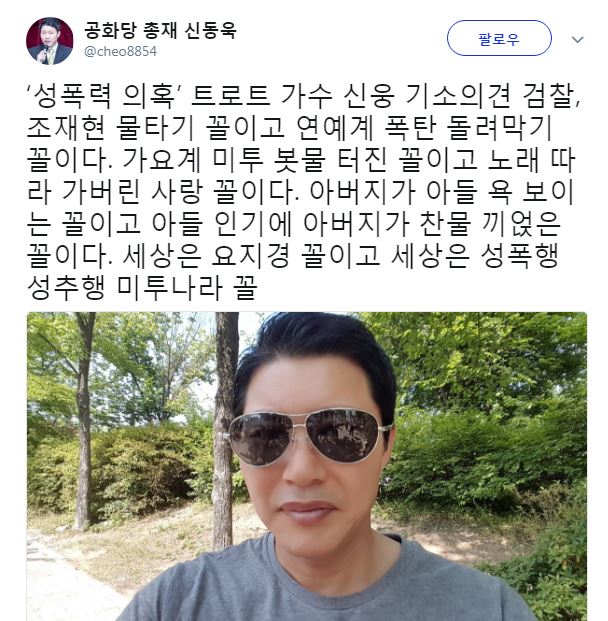Click the word 검찰 in the first line
608x621 pixels.
pyautogui.click(x=548, y=96)
